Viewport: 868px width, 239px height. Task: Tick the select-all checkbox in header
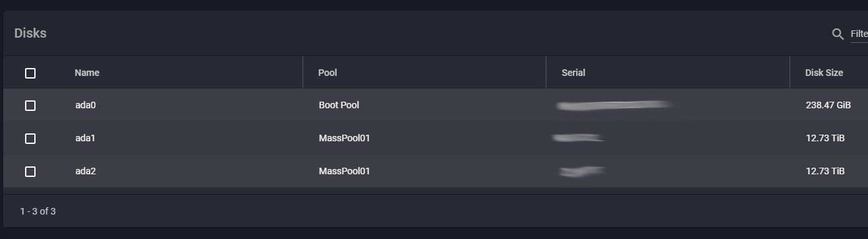[30, 73]
